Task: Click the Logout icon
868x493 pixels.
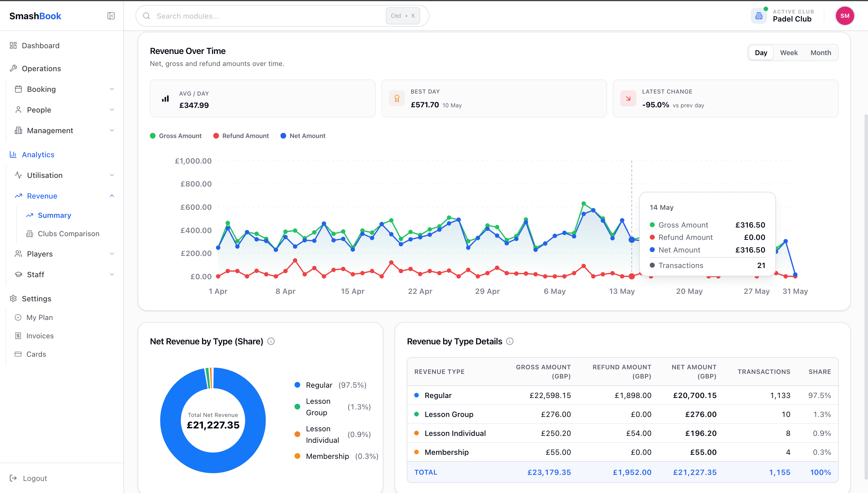Action: pos(13,478)
